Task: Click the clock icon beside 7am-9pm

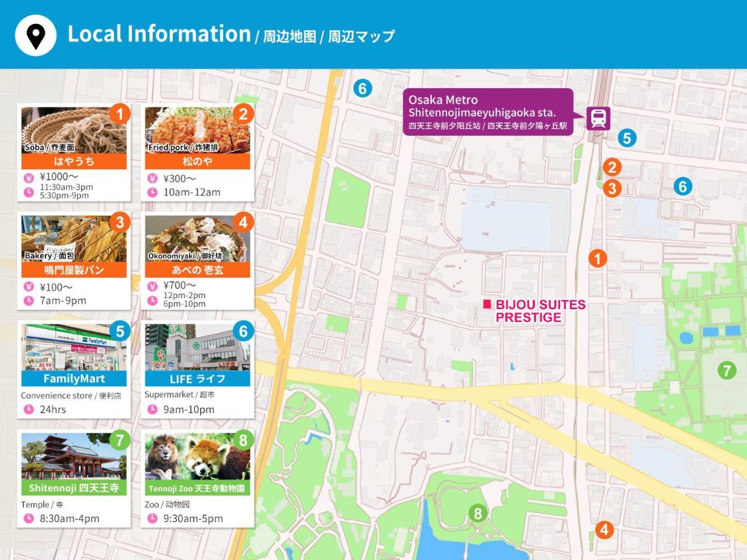Action: [29, 301]
